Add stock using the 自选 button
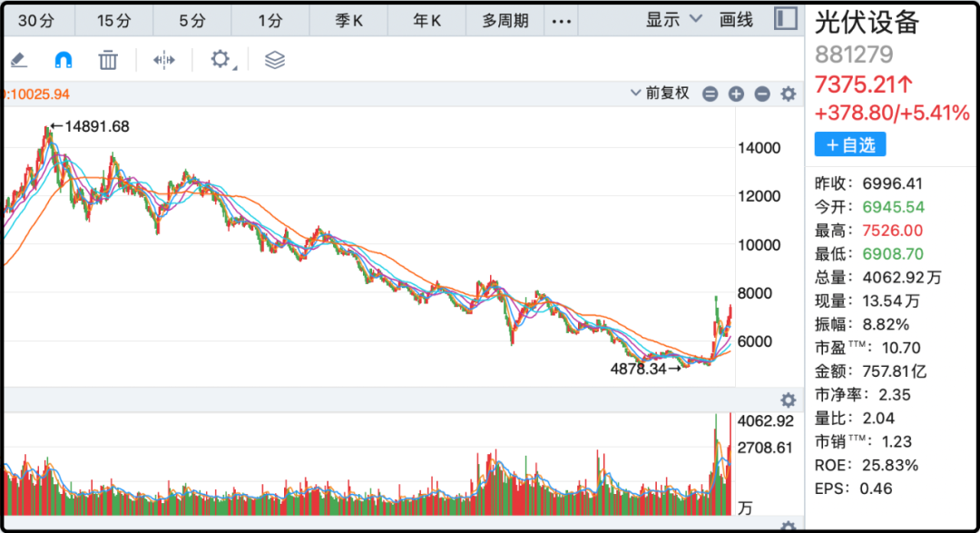Viewport: 980px width, 533px height. click(849, 144)
